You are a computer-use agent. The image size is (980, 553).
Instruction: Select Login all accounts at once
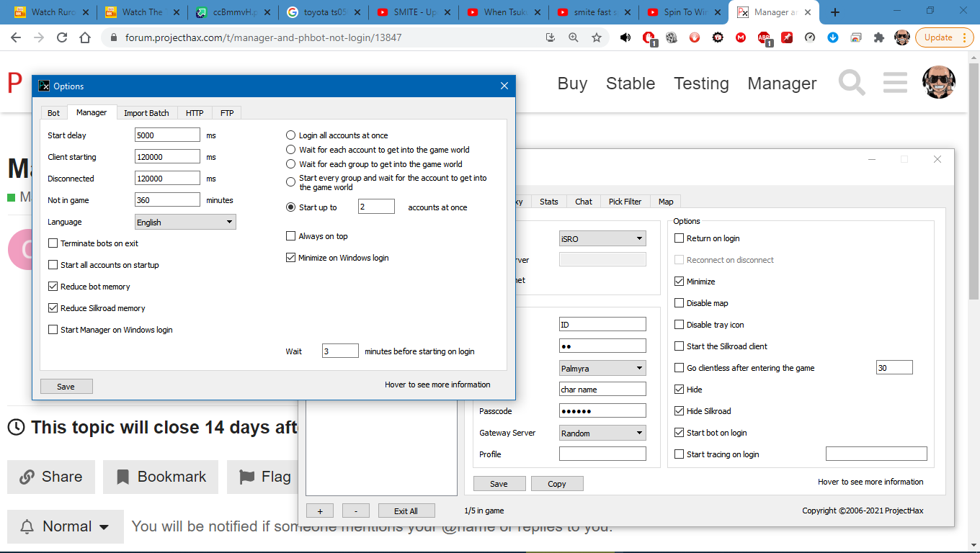291,135
